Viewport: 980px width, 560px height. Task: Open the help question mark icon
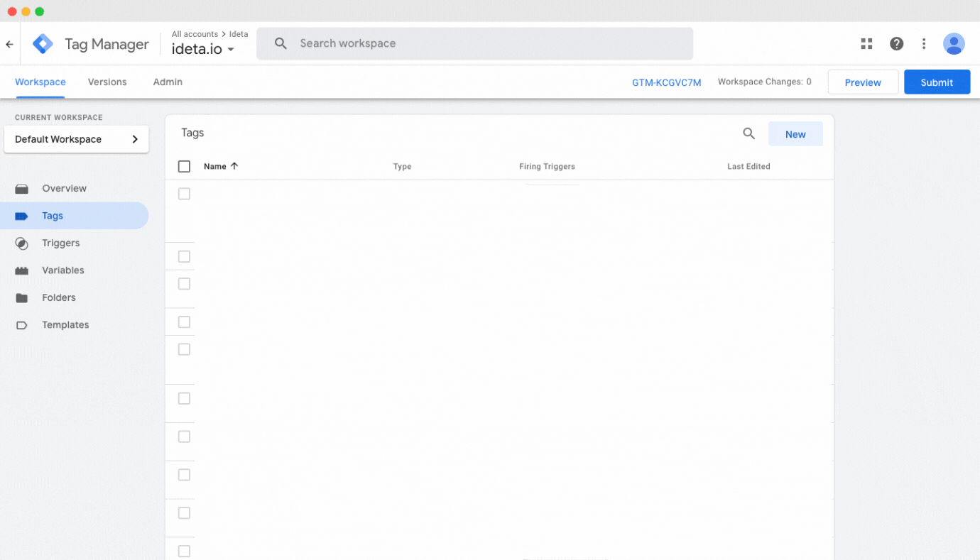[x=896, y=44]
